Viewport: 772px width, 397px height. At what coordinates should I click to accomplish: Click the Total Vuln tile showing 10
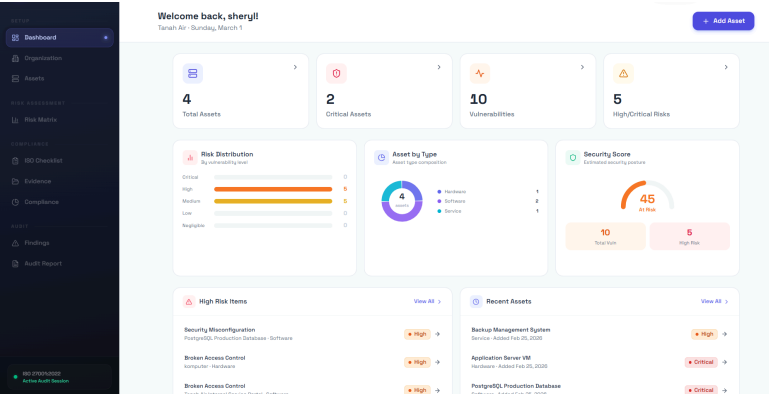[x=606, y=236]
